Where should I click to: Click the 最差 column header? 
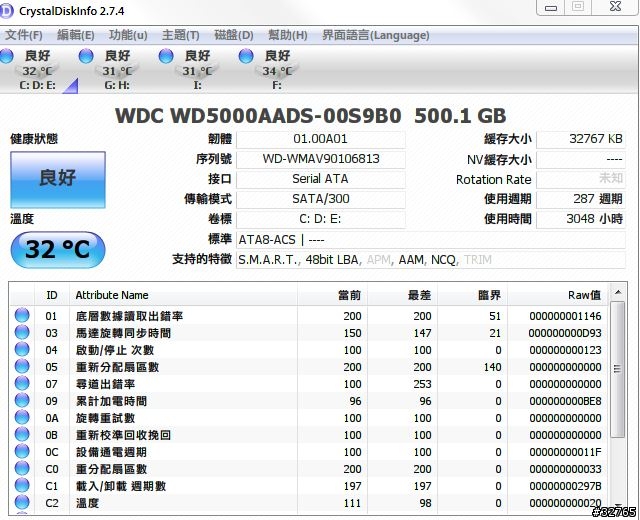tap(402, 295)
